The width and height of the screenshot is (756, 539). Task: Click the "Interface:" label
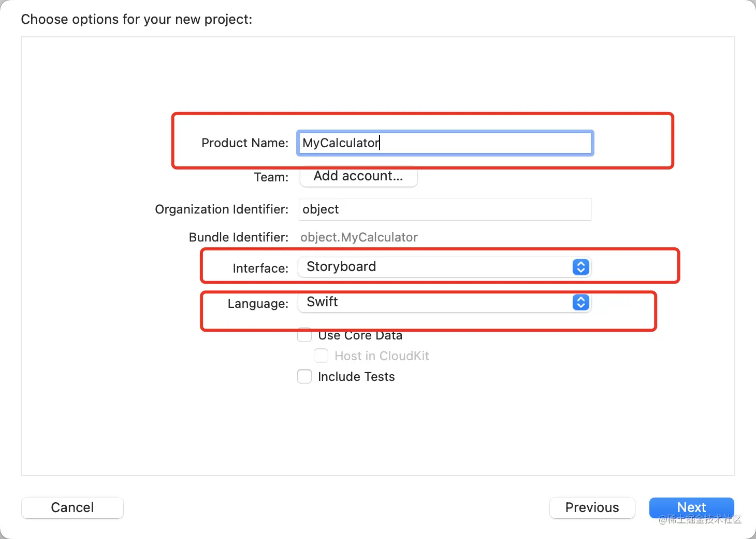pyautogui.click(x=260, y=268)
